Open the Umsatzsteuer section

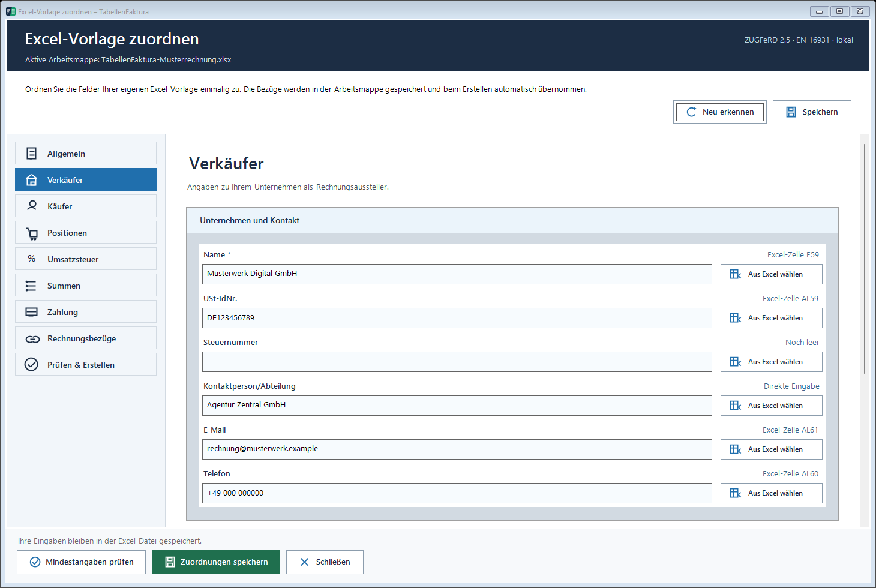pyautogui.click(x=86, y=259)
